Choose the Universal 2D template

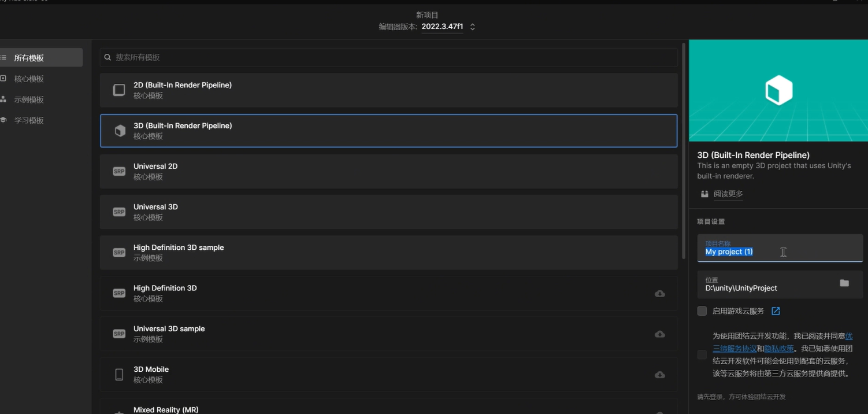[x=388, y=171]
